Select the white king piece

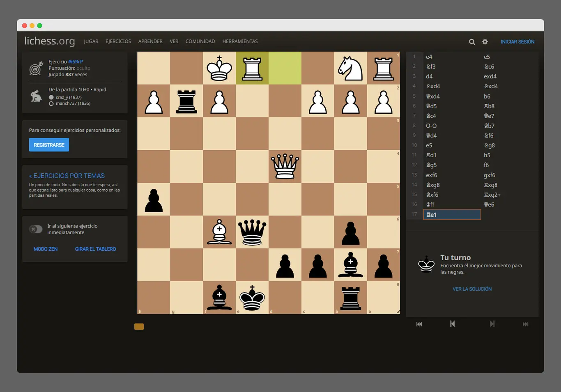click(219, 68)
